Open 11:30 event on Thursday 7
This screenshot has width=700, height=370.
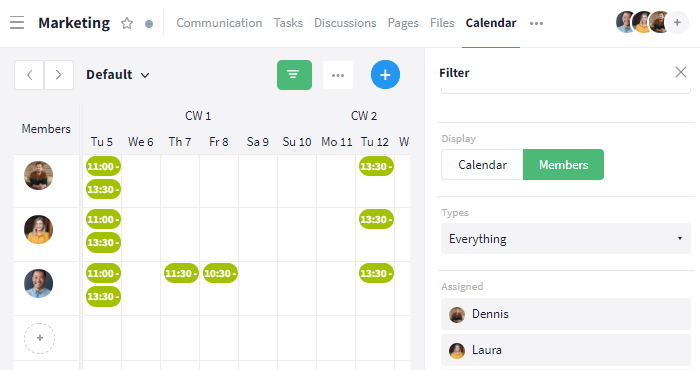click(x=181, y=273)
